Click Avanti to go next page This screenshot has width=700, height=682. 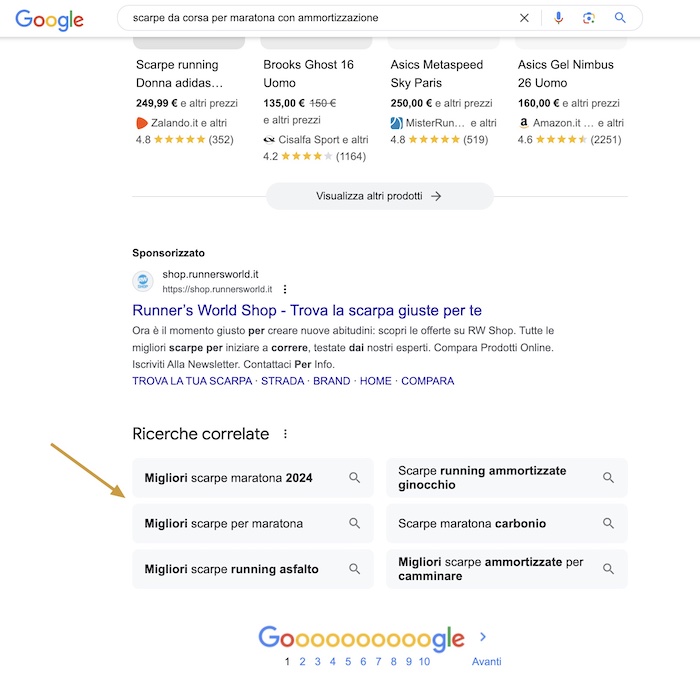pyautogui.click(x=486, y=661)
